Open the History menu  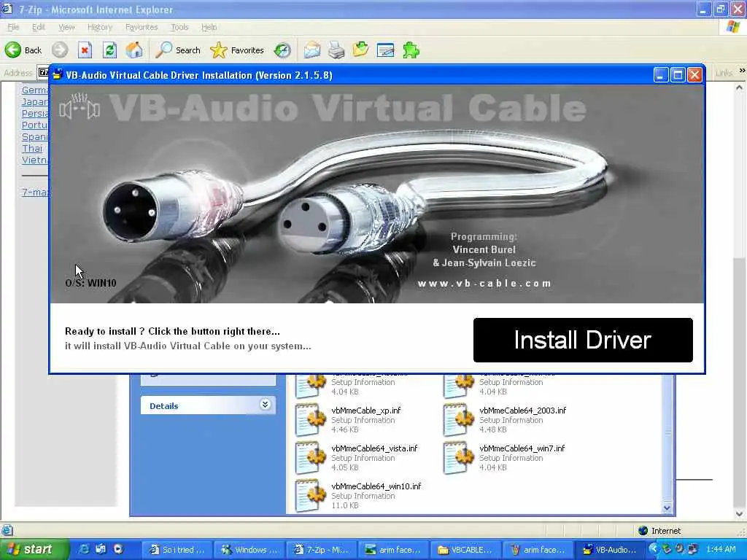(99, 27)
